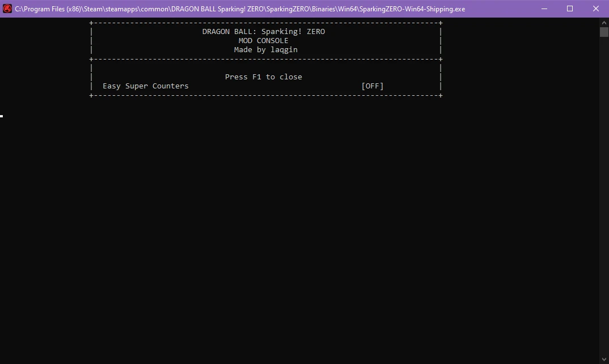Select the Easy Super Counters label
The image size is (609, 364).
click(x=145, y=86)
